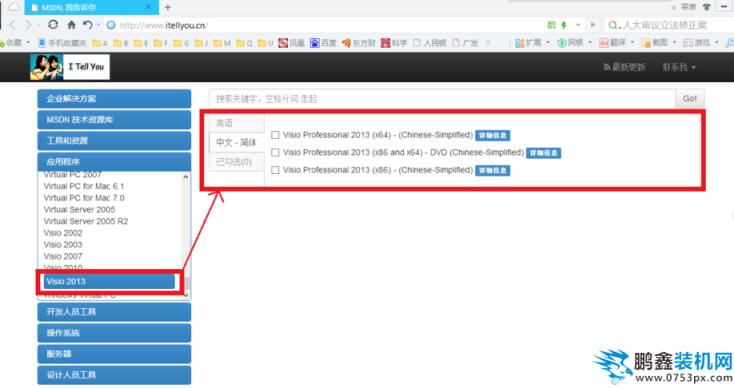
Task: Switch to the 英语 language tab
Action: 236,123
